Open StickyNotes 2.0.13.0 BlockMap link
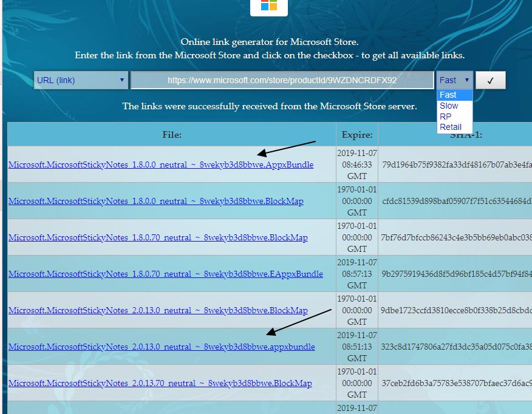Viewport: 532px width, 414px height. coord(158,310)
